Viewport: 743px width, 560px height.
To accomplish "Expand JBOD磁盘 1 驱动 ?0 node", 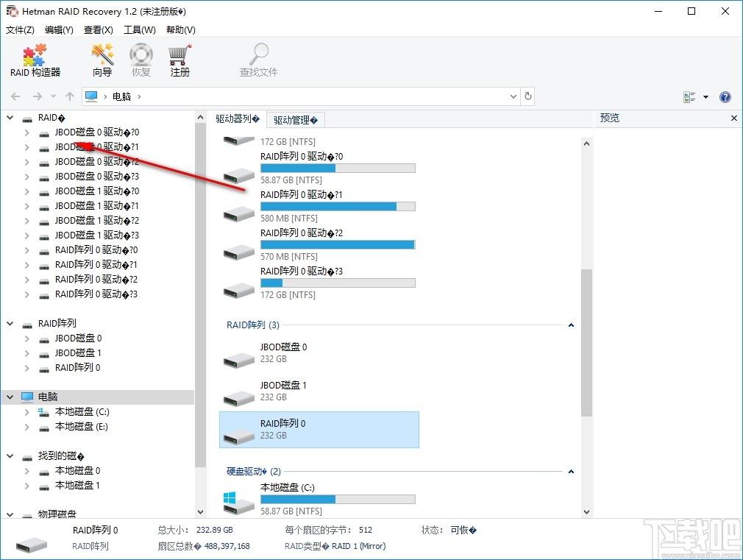I will pyautogui.click(x=27, y=191).
